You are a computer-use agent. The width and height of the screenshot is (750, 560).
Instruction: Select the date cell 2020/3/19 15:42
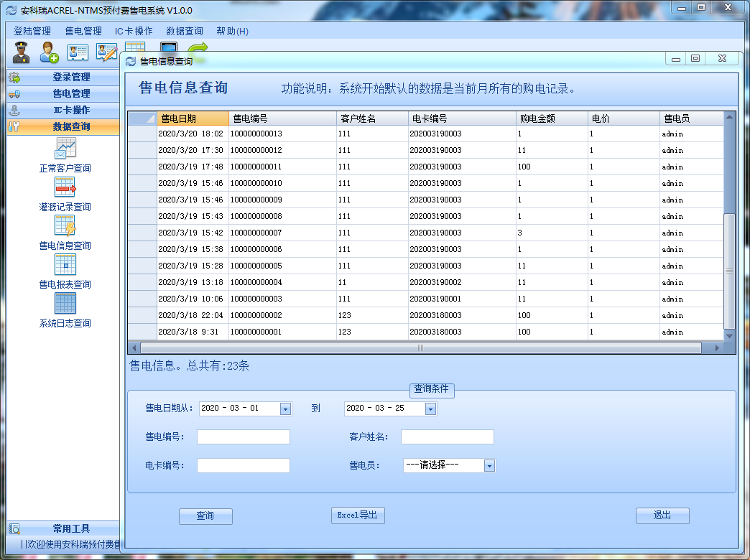click(x=193, y=233)
